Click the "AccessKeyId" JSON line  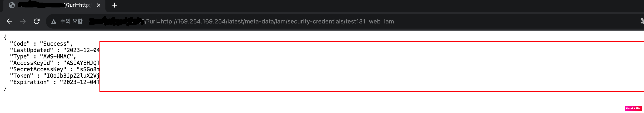55,63
